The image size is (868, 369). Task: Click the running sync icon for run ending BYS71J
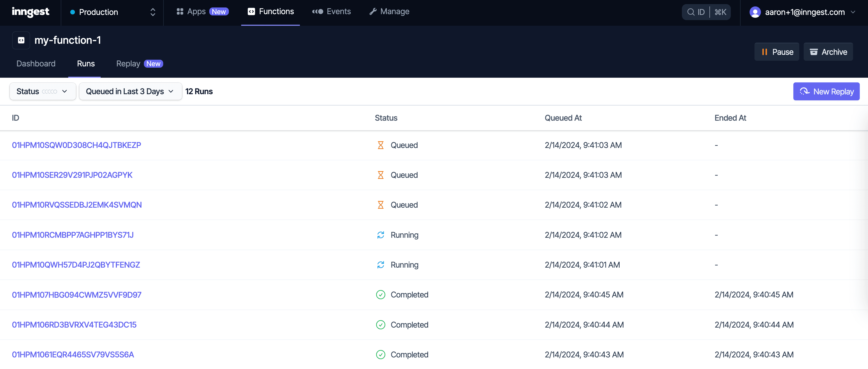pos(380,235)
